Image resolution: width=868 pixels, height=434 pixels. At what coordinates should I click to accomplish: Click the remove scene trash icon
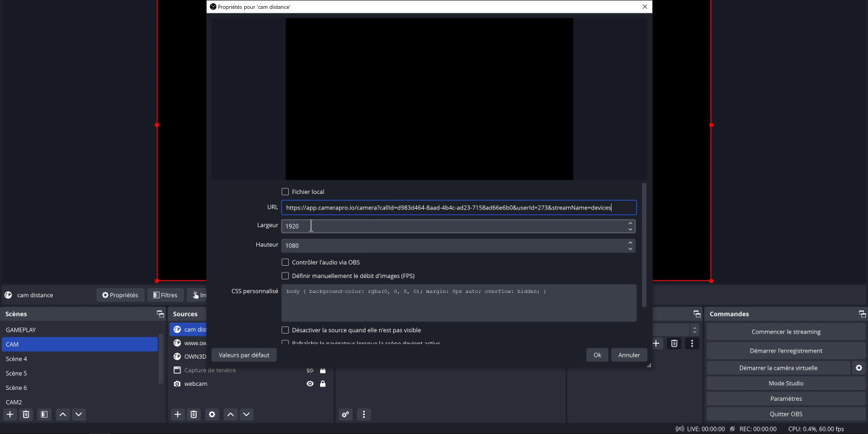[x=26, y=414]
